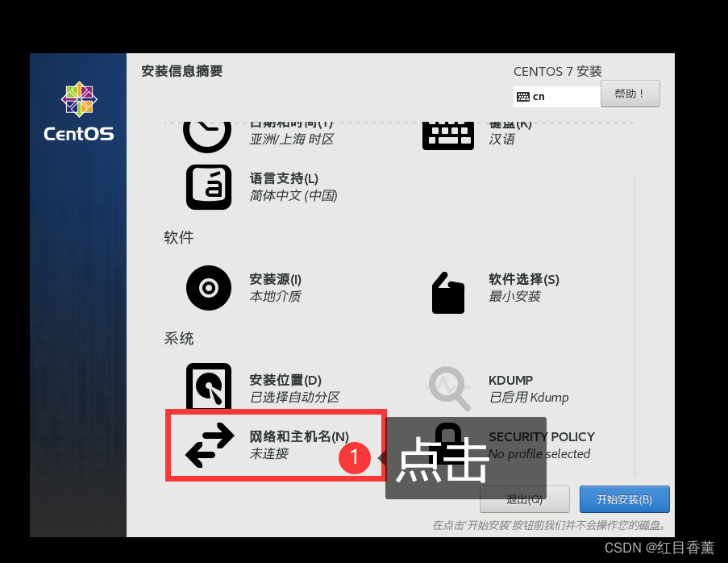The image size is (728, 563).
Task: Select 语言支持(L) label
Action: click(284, 178)
